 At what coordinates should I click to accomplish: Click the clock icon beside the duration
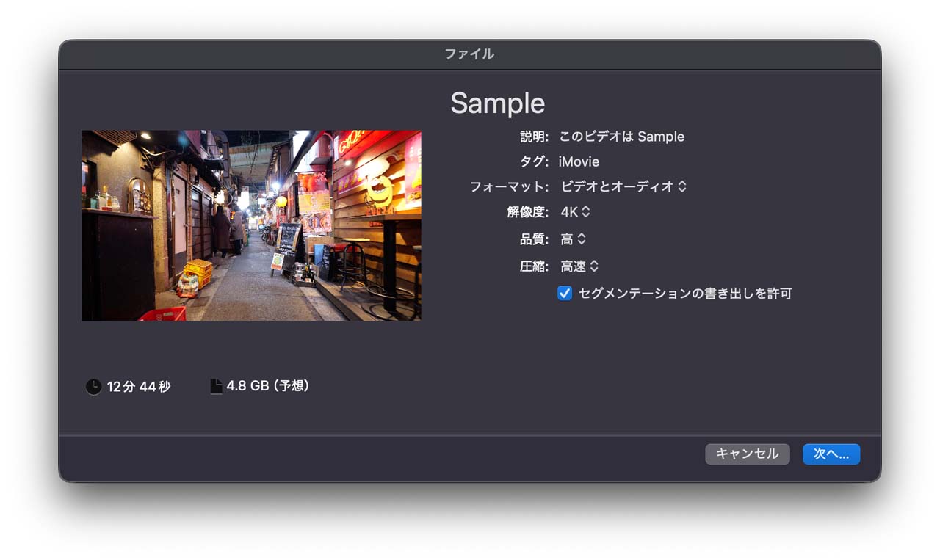click(x=93, y=387)
